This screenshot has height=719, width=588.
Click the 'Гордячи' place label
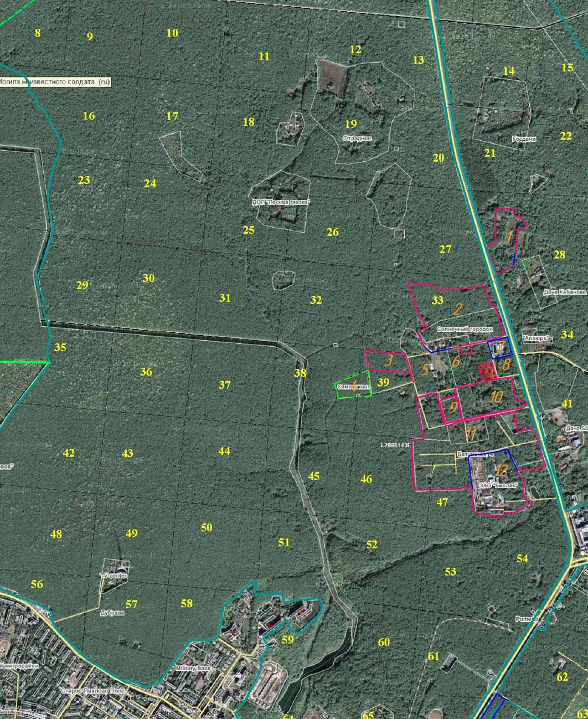[x=524, y=139]
